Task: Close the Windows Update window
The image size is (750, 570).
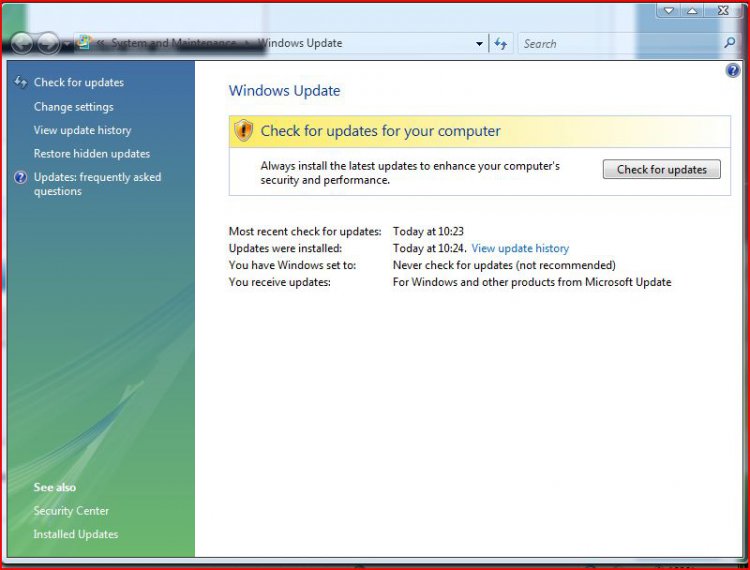Action: tap(723, 10)
